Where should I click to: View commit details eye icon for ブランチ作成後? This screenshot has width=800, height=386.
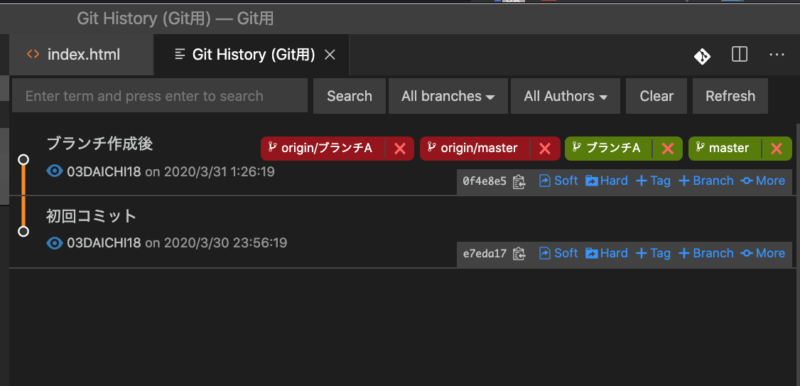pos(54,171)
